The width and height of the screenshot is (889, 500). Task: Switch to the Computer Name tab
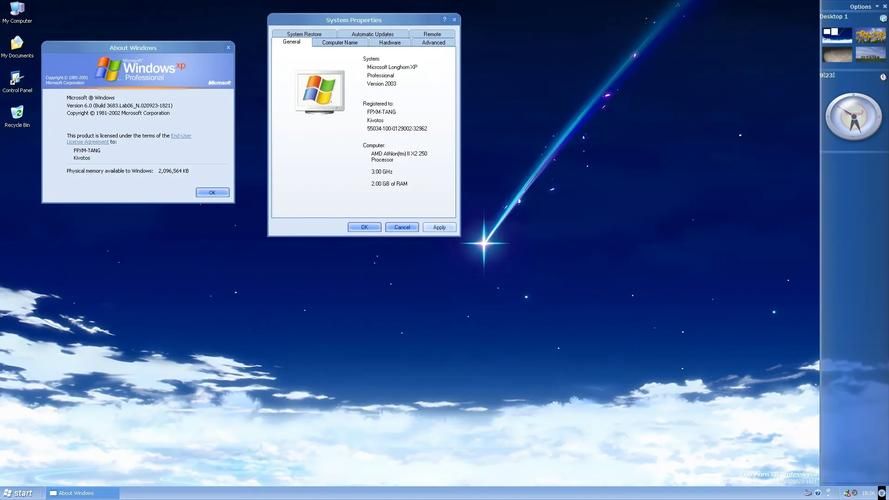[x=339, y=43]
